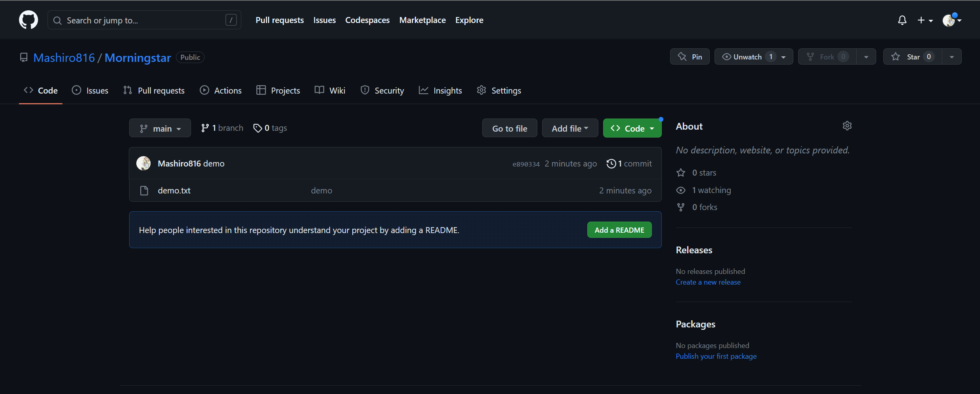Click the disabled Fork button
980x394 pixels.
(827, 57)
